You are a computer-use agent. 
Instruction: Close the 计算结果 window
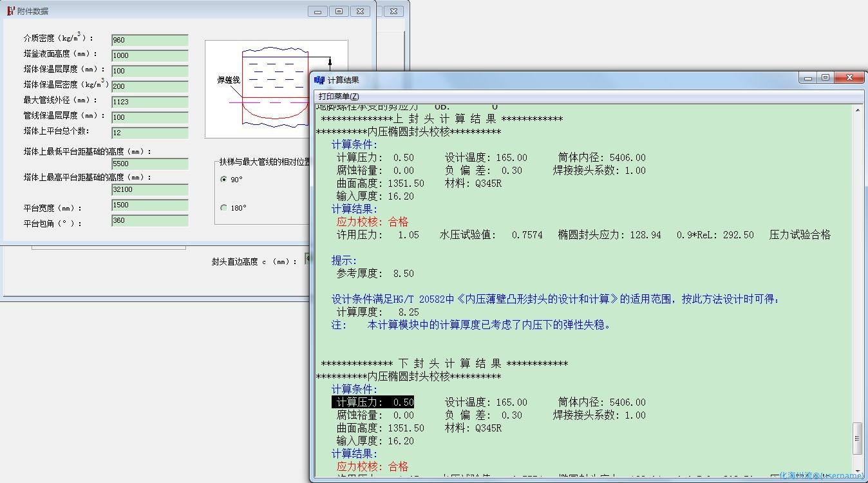849,78
